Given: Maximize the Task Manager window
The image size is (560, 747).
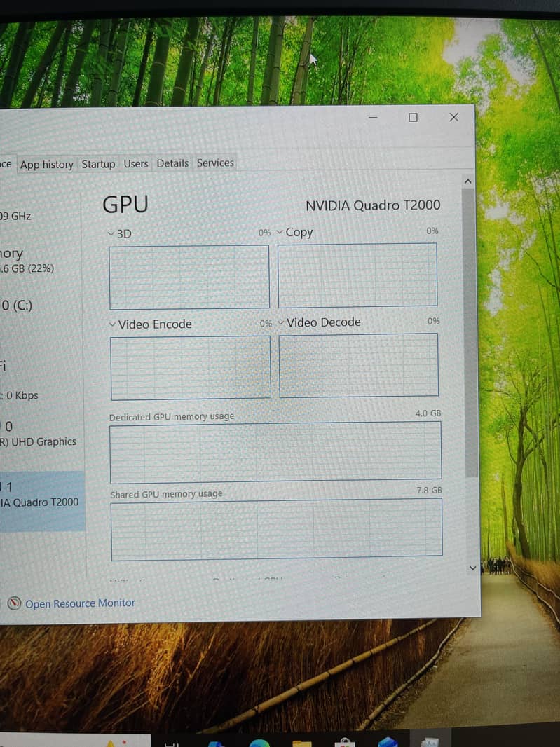Looking at the screenshot, I should click(414, 117).
